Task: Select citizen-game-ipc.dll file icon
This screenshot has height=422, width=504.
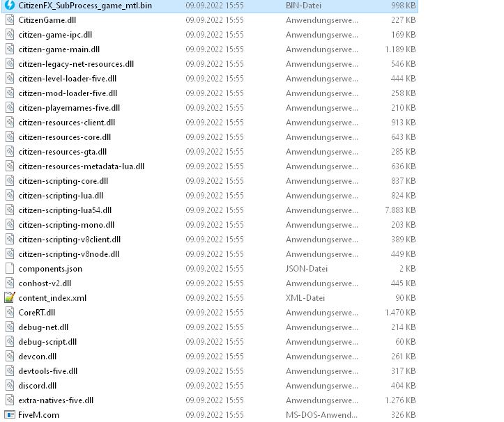Action: (x=10, y=34)
